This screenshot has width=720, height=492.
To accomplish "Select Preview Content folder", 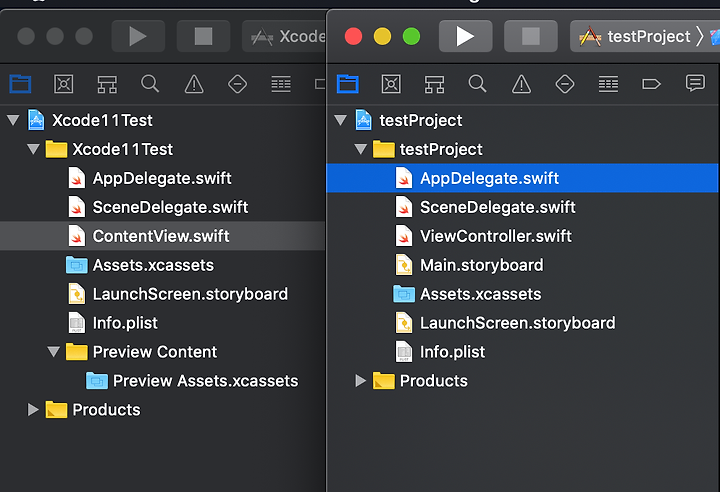I will click(x=163, y=352).
